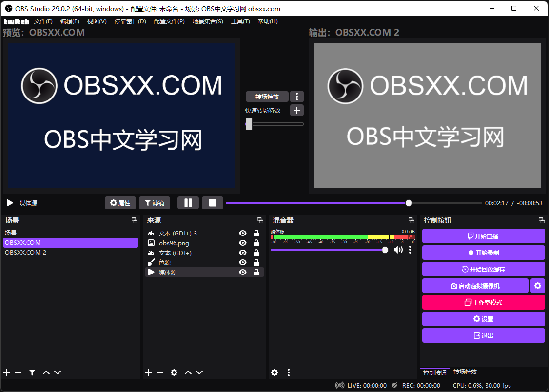549x392 pixels.
Task: Click the 转场特效 transition button
Action: [267, 97]
